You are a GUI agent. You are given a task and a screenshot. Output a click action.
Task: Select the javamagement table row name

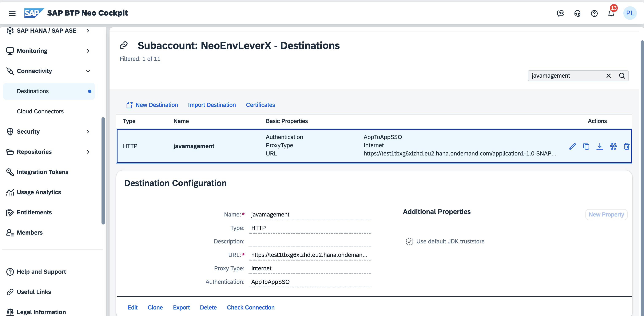[194, 146]
